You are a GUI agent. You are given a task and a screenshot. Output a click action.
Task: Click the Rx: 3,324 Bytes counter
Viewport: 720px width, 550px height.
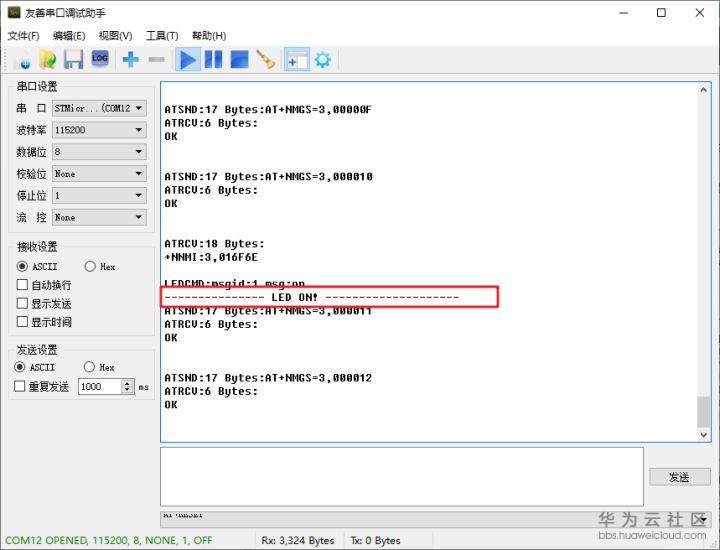pyautogui.click(x=298, y=540)
